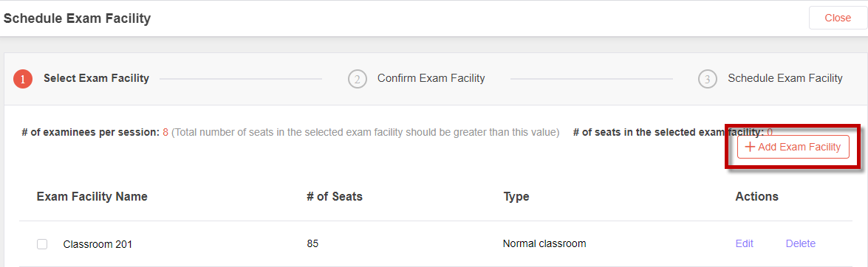
Task: Click the red examinees per session number 8
Action: tap(165, 133)
